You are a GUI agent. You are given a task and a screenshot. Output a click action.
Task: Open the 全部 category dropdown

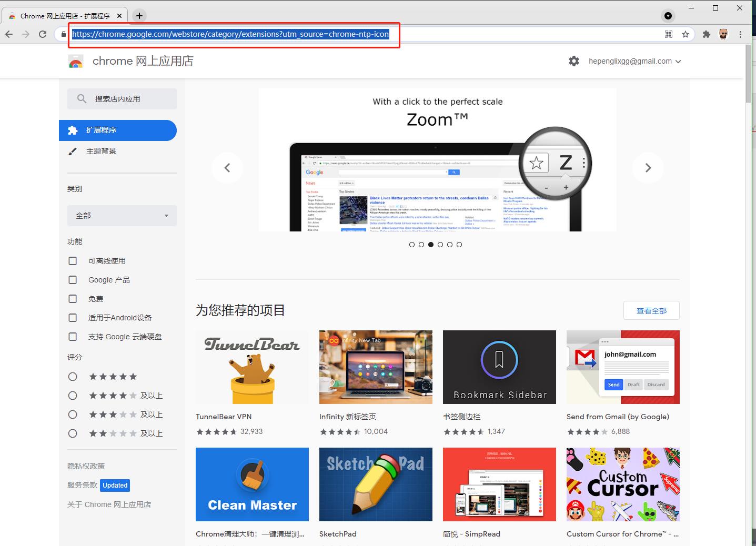pyautogui.click(x=122, y=216)
